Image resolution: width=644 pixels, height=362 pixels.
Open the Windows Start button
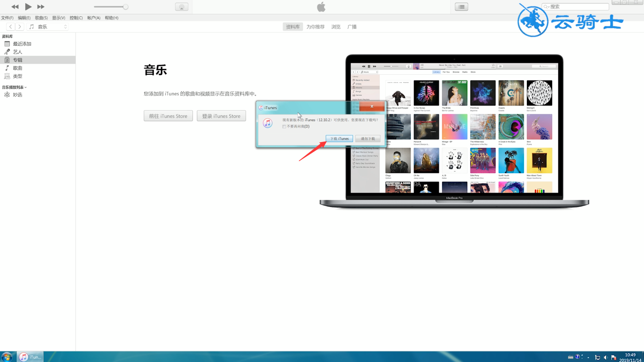[7, 357]
